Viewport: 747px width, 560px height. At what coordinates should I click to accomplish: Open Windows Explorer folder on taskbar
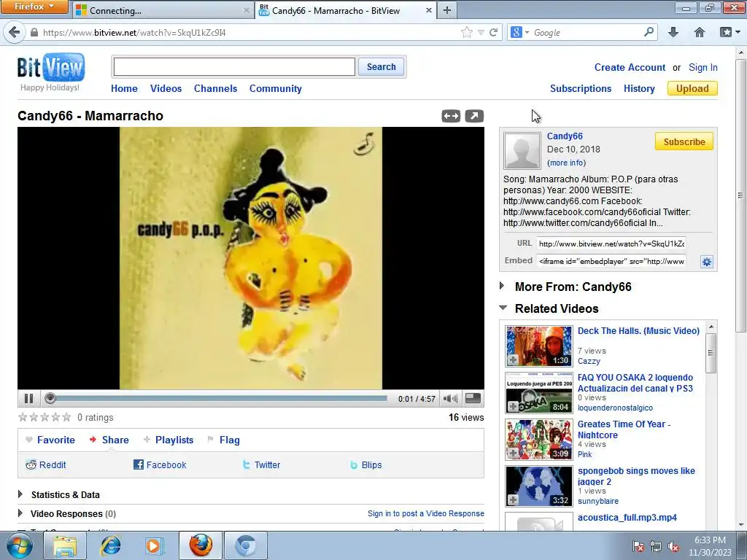[65, 545]
